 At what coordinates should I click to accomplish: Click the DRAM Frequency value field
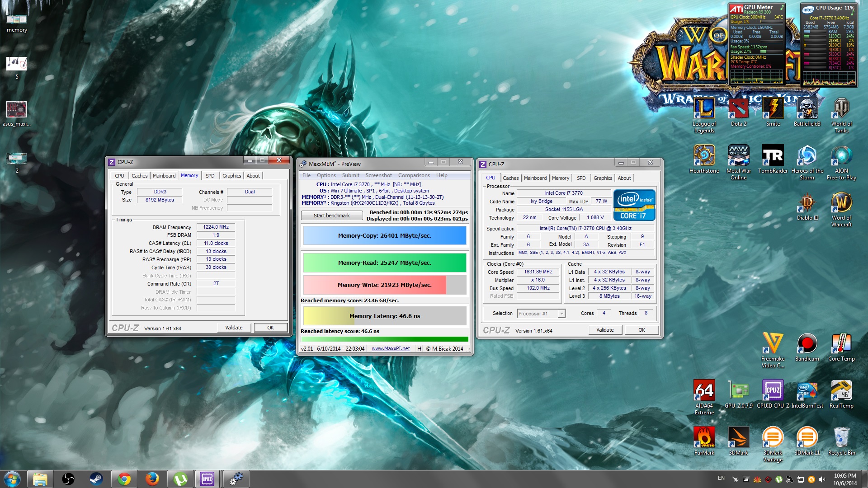pyautogui.click(x=216, y=227)
